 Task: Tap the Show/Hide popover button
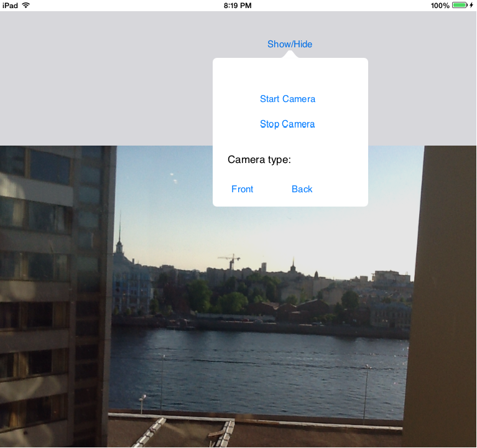click(290, 44)
